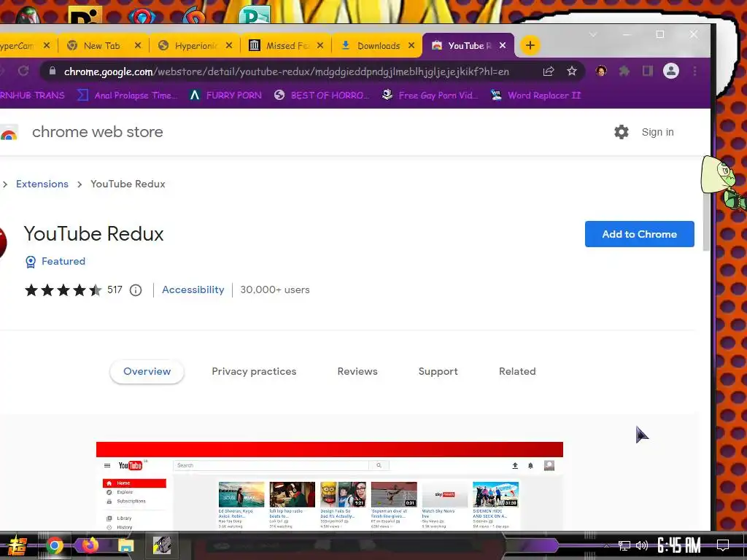Click the share page icon

[549, 71]
